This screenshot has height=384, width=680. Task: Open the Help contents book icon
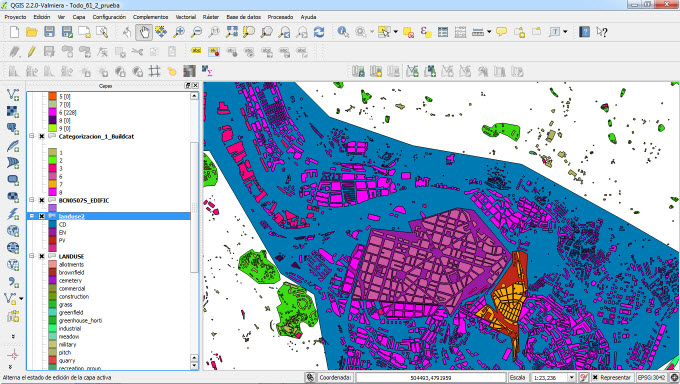(584, 32)
